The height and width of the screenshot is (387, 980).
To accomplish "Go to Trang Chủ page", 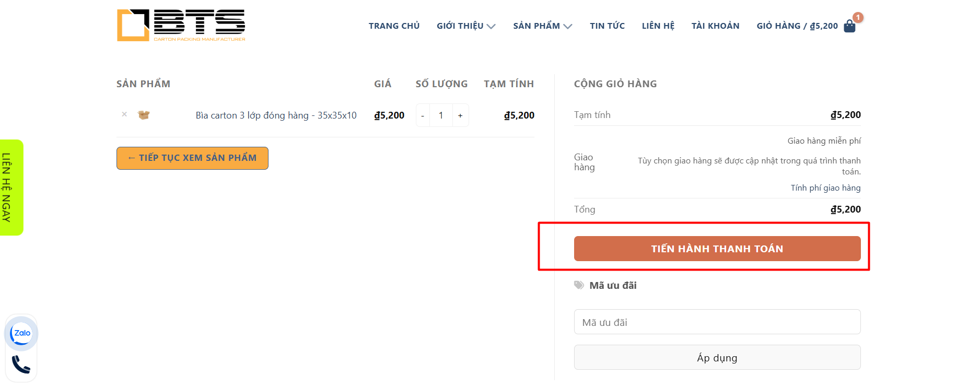I will coord(394,26).
